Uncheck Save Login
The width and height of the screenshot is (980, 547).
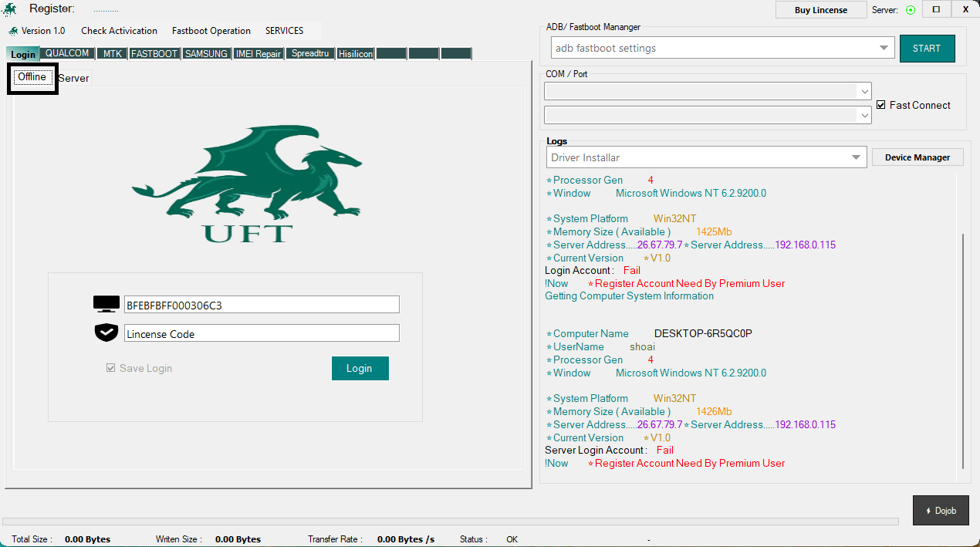click(111, 368)
